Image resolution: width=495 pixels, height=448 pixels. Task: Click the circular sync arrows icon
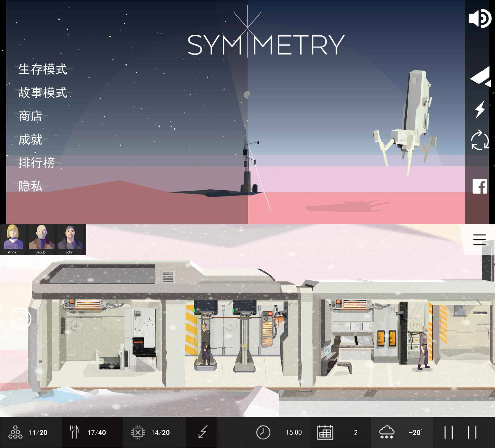coord(480,140)
